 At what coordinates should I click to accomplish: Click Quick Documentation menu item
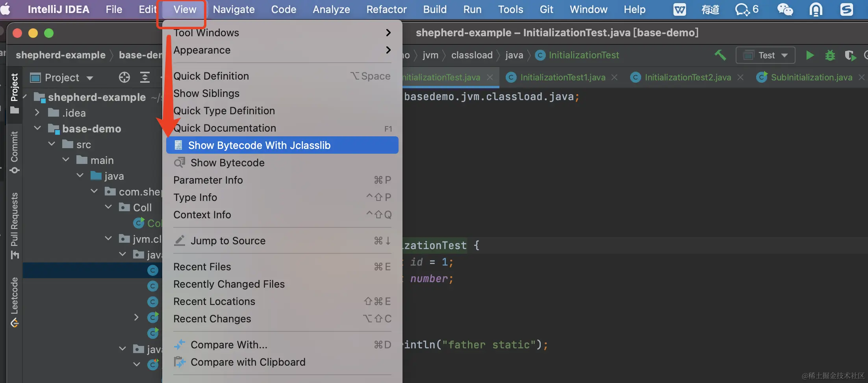tap(282, 128)
